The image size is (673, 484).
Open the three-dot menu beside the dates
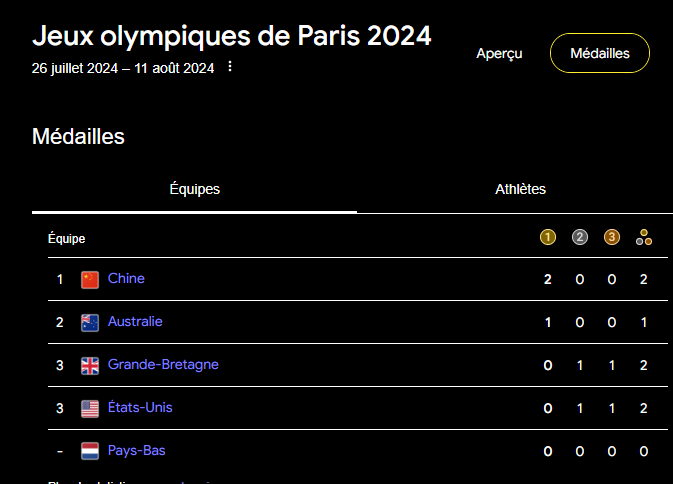click(x=230, y=67)
